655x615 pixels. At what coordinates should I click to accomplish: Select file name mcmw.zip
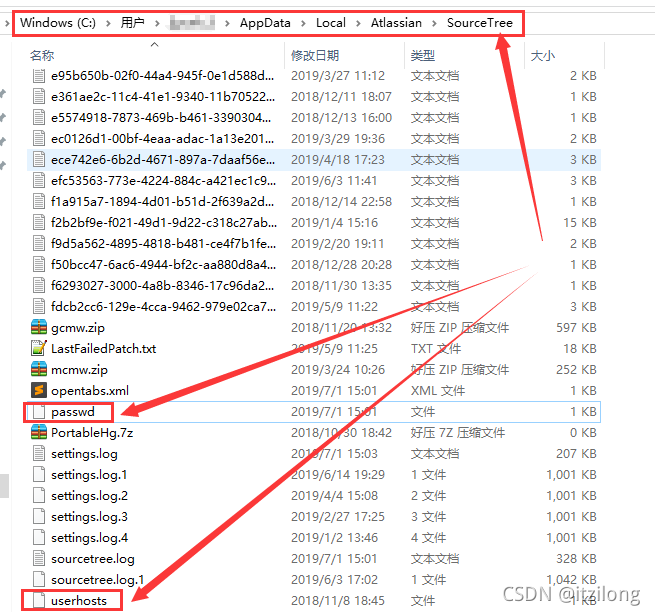(79, 370)
